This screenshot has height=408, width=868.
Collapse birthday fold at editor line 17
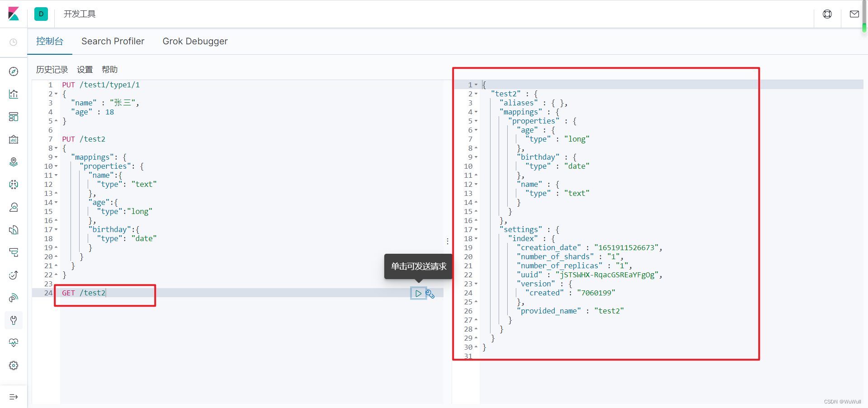56,230
